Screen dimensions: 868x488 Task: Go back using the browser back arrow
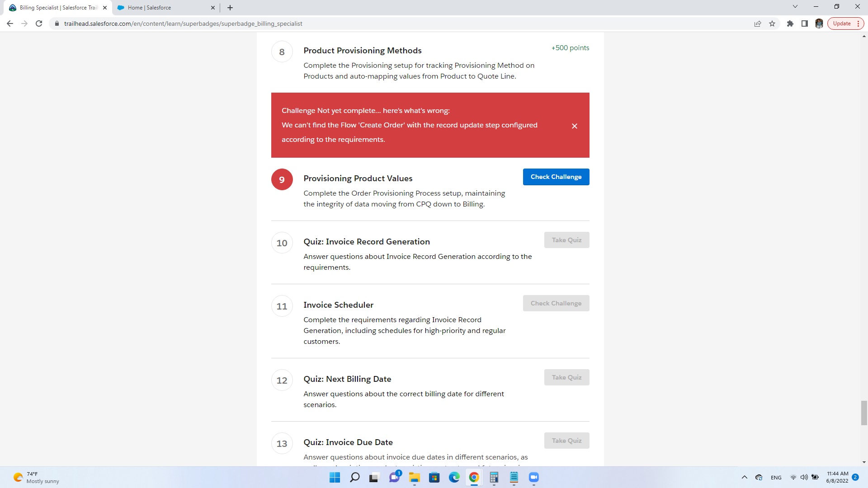click(x=9, y=23)
